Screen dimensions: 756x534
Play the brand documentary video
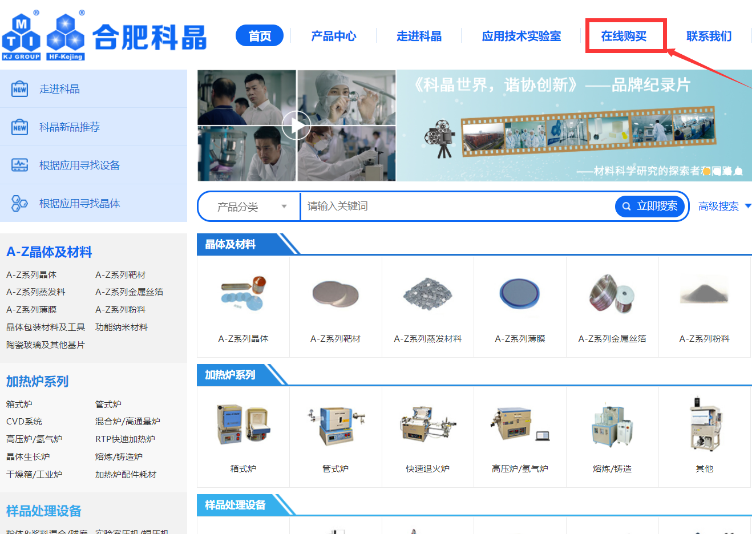pos(297,126)
